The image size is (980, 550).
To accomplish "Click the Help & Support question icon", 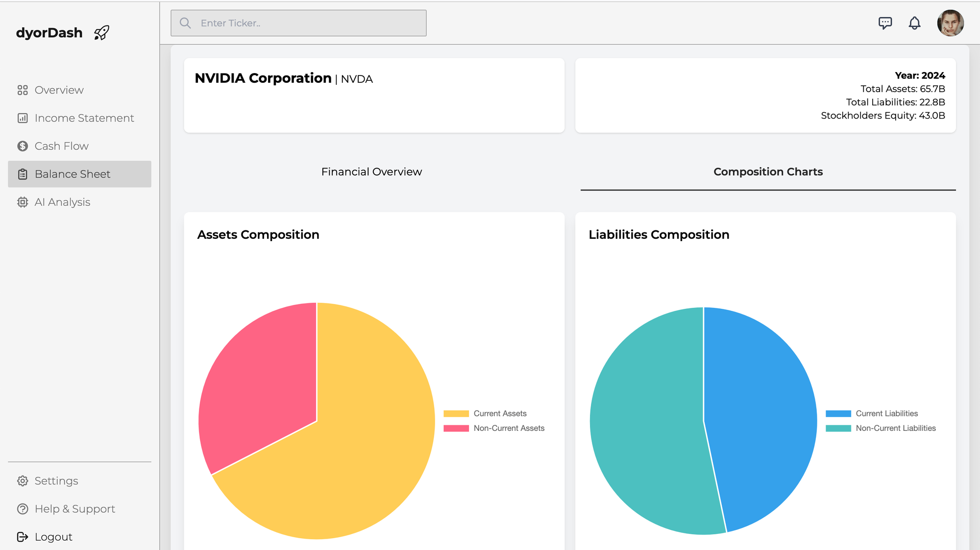I will (x=23, y=509).
